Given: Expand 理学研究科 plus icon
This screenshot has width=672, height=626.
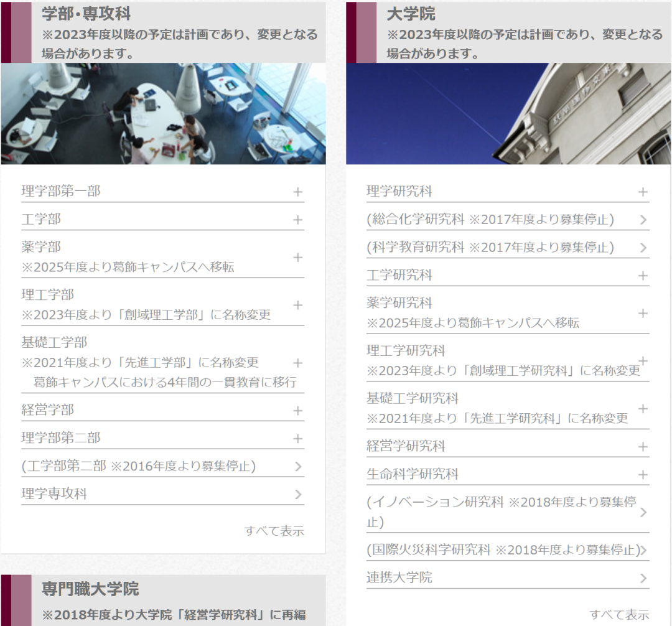Looking at the screenshot, I should [643, 192].
